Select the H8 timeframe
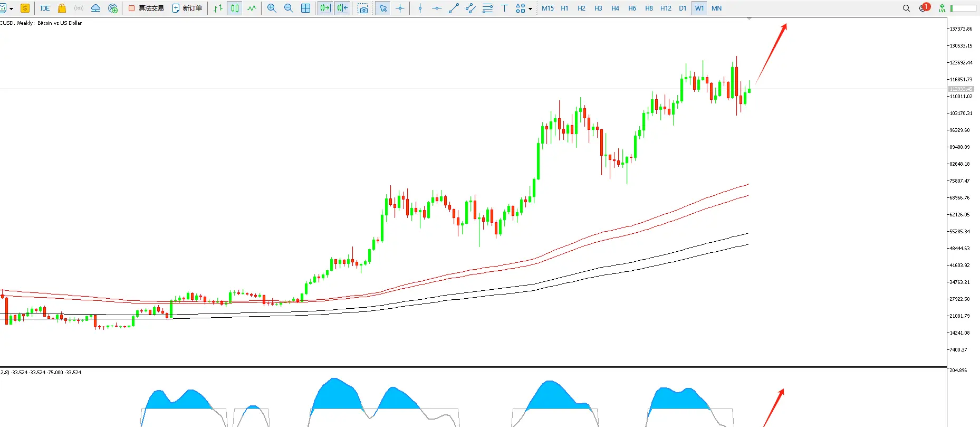This screenshot has width=980, height=427. pyautogui.click(x=649, y=8)
